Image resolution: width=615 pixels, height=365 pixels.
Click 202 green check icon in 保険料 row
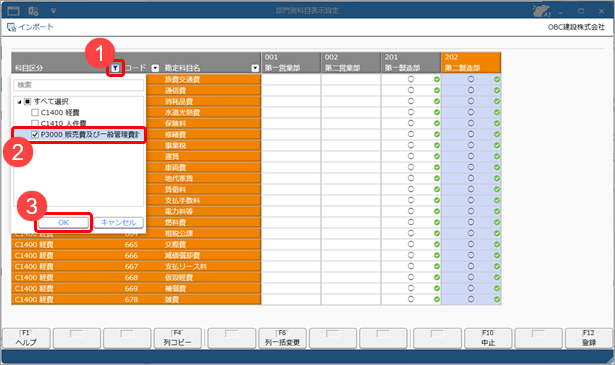(x=497, y=123)
